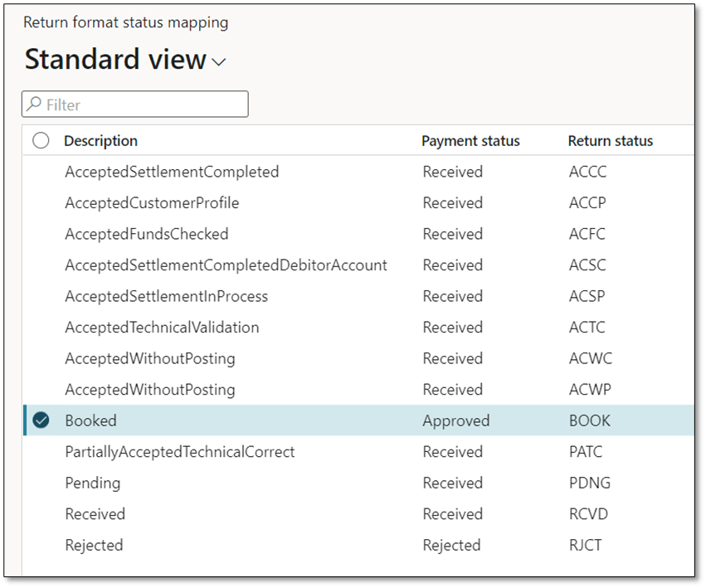Toggle the select-all rows circle in header
706x588 pixels.
click(41, 141)
